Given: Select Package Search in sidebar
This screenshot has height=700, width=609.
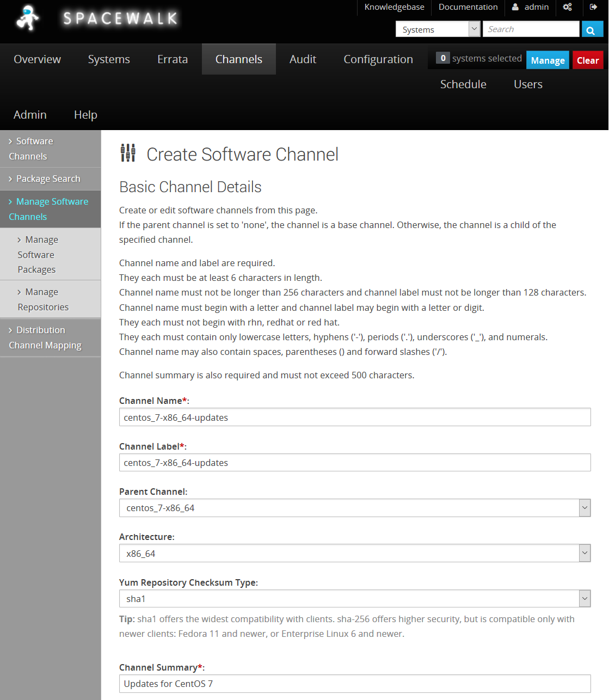Looking at the screenshot, I should pos(48,179).
